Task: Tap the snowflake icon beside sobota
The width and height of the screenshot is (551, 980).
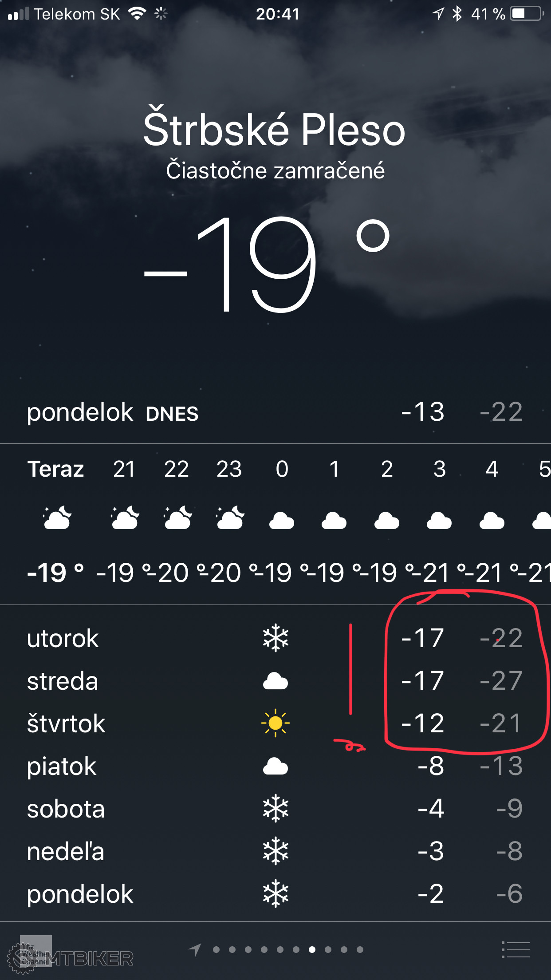Action: tap(275, 809)
